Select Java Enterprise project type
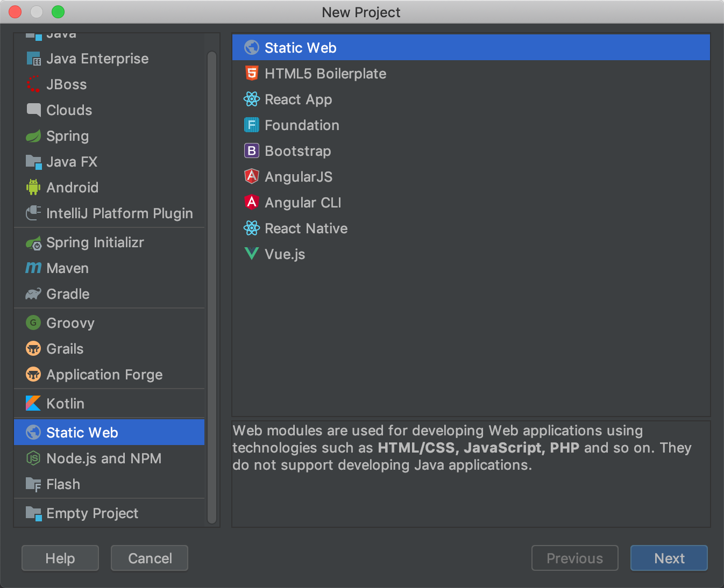The width and height of the screenshot is (724, 588). [x=109, y=59]
